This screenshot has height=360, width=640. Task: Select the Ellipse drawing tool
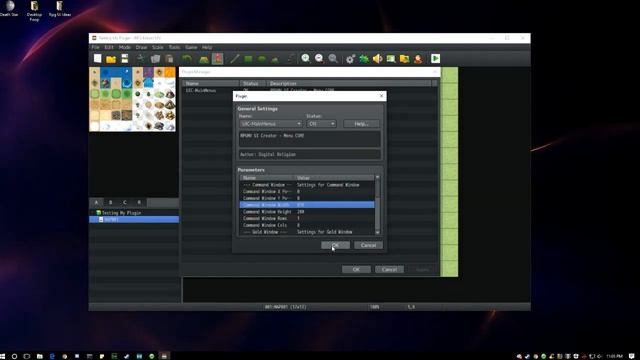[x=262, y=59]
